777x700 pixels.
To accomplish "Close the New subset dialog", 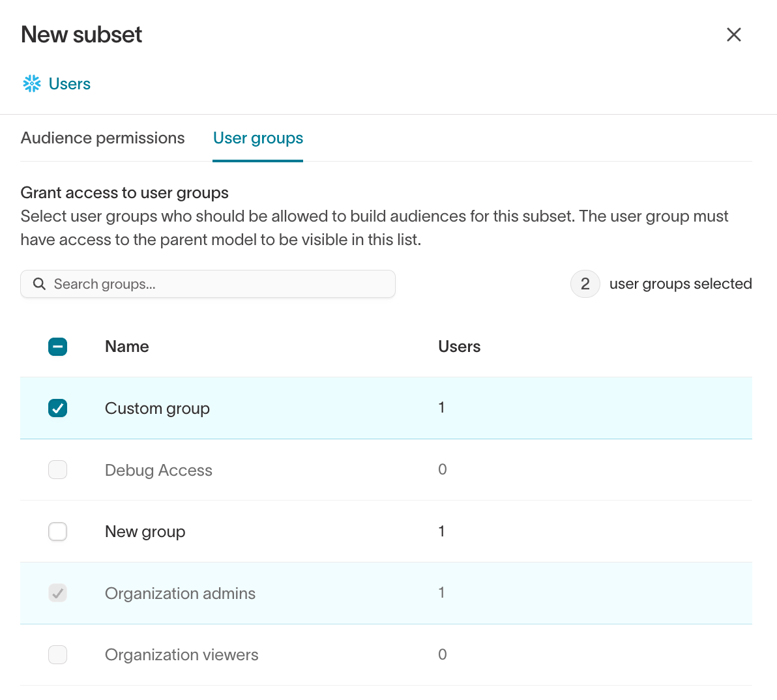I will point(733,35).
